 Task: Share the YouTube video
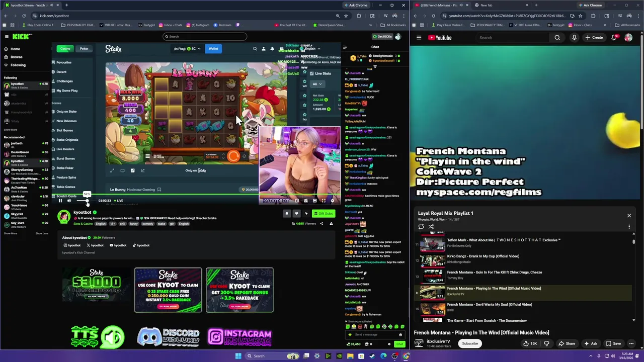point(567,343)
